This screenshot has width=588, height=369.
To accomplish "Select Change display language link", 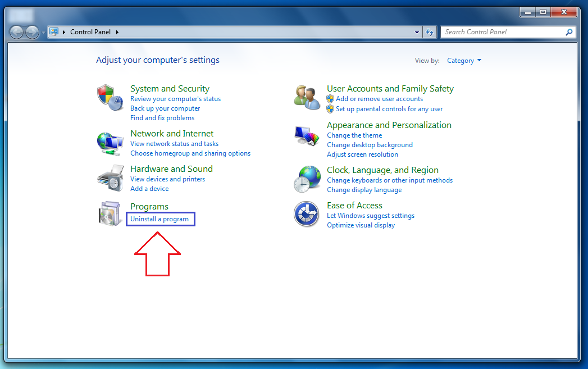I will pos(364,190).
